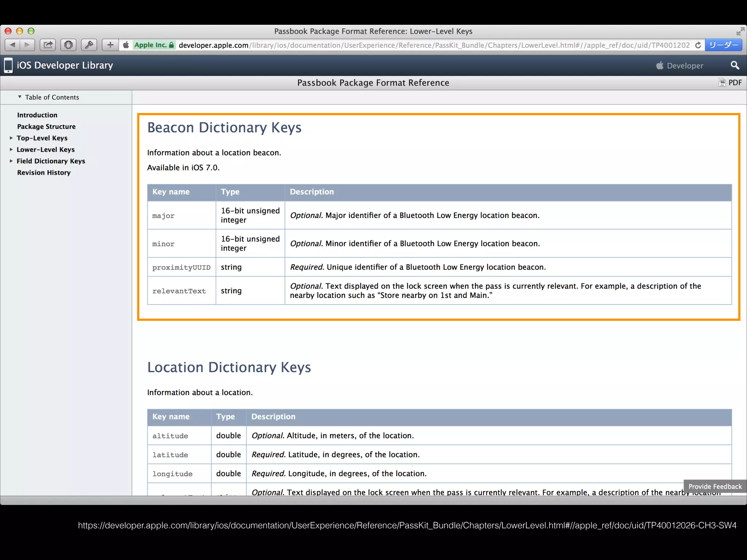
Task: Select the 'latitude' key name cell
Action: point(179,455)
